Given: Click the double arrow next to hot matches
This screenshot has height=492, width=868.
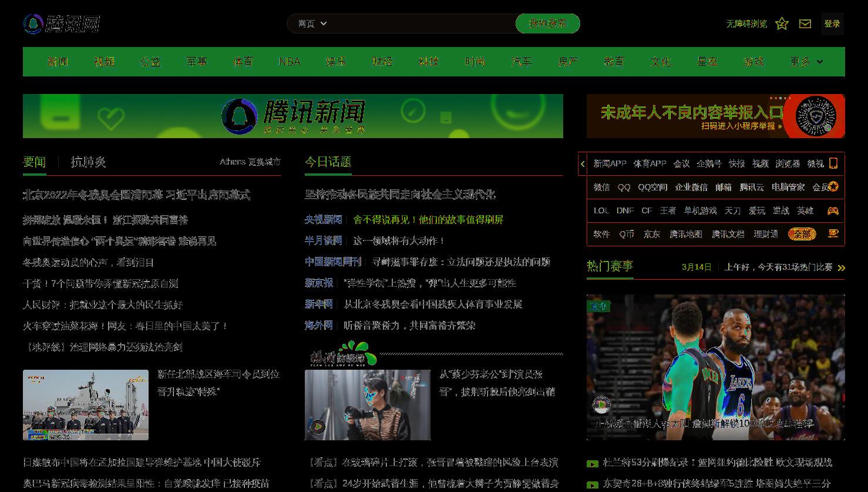Looking at the screenshot, I should point(841,267).
